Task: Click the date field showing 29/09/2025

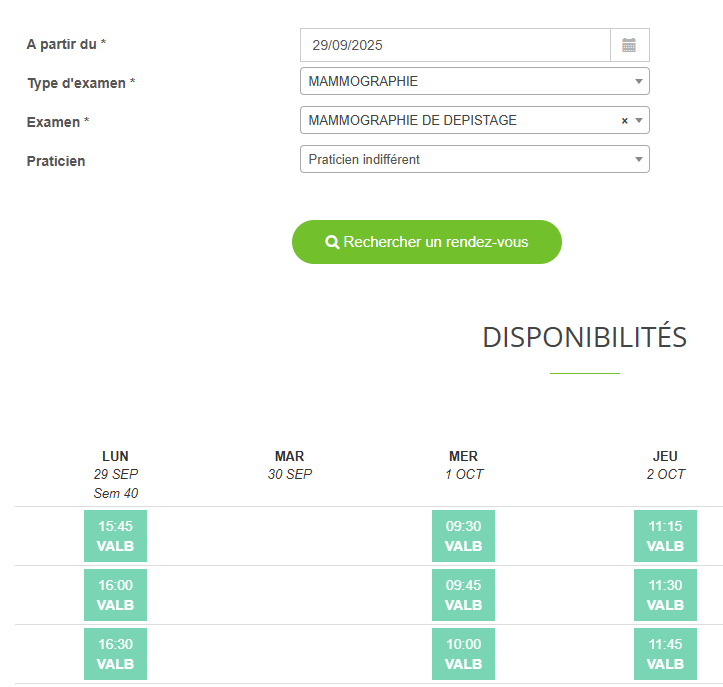Action: coord(455,45)
